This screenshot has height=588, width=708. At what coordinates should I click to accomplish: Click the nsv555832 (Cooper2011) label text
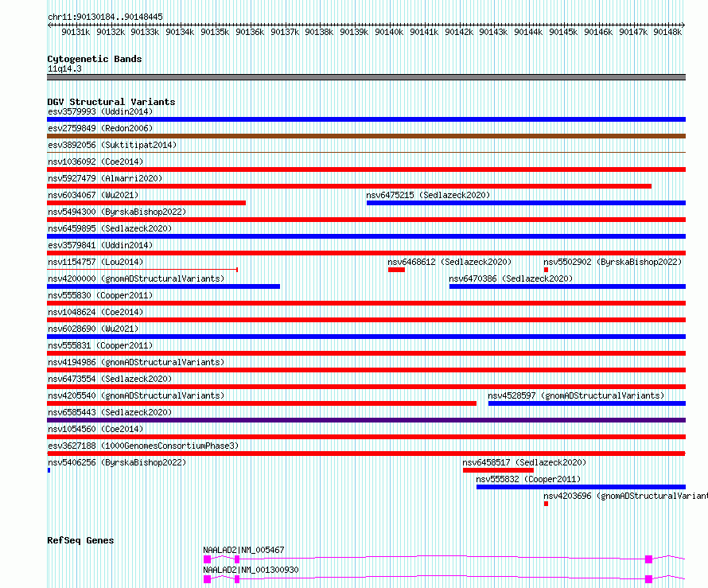[x=528, y=479]
